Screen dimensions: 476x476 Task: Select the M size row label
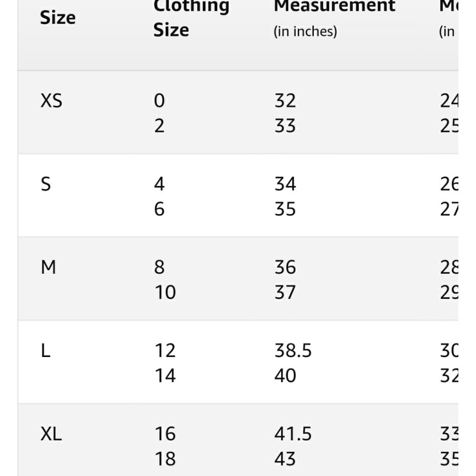[x=48, y=267]
